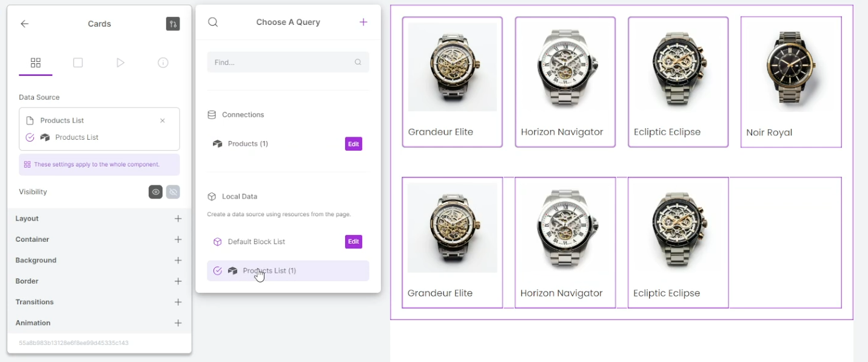The height and width of the screenshot is (362, 868).
Task: Expand the Background section
Action: tap(178, 261)
